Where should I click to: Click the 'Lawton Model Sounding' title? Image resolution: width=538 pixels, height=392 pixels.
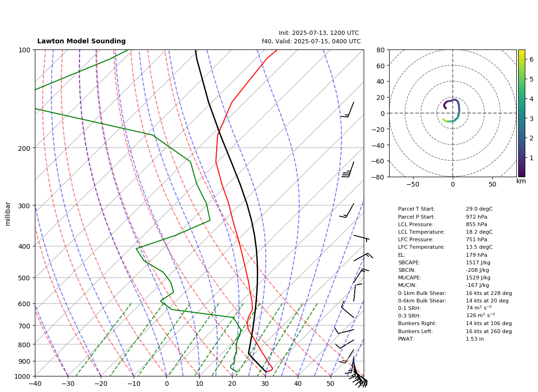coord(82,41)
